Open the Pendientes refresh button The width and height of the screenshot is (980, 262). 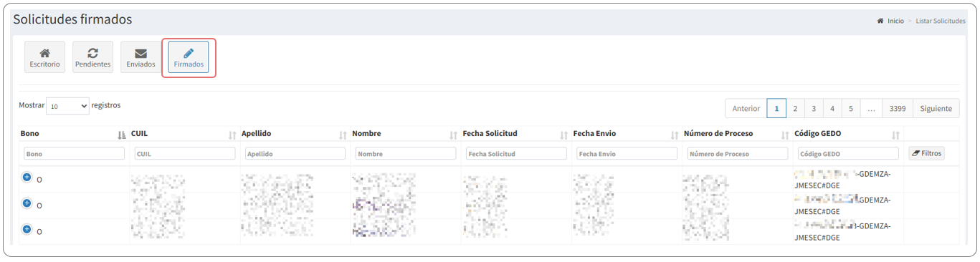(x=93, y=57)
